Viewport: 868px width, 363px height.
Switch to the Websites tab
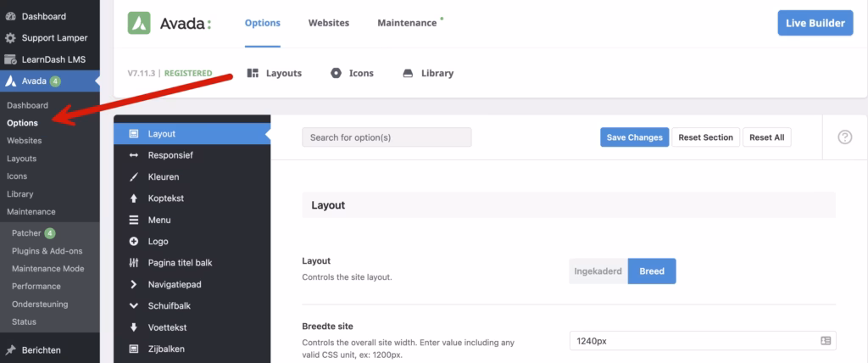point(329,23)
